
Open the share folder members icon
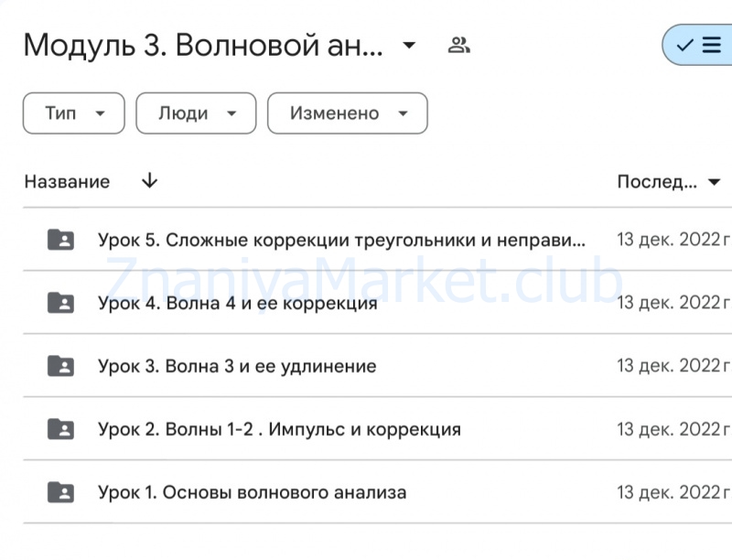(459, 43)
